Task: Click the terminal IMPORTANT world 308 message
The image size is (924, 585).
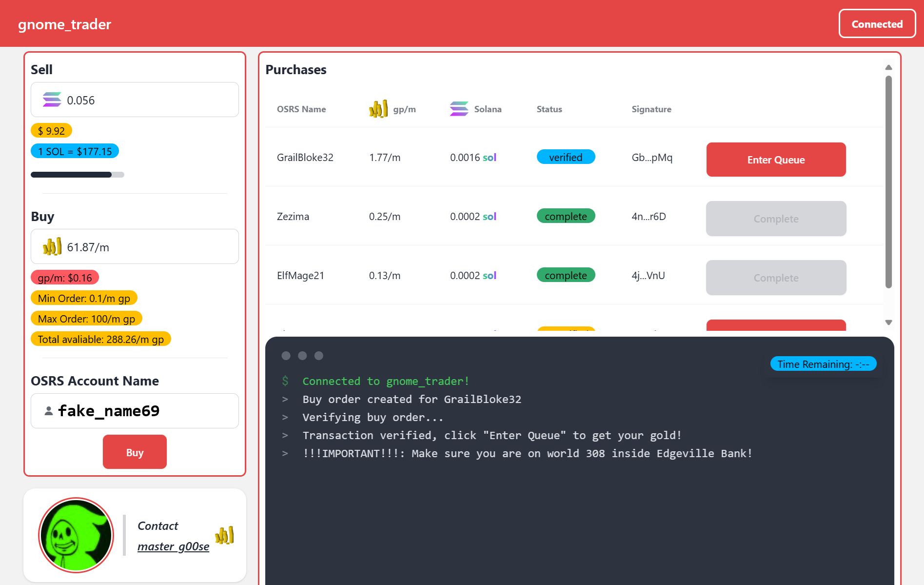Action: coord(527,454)
